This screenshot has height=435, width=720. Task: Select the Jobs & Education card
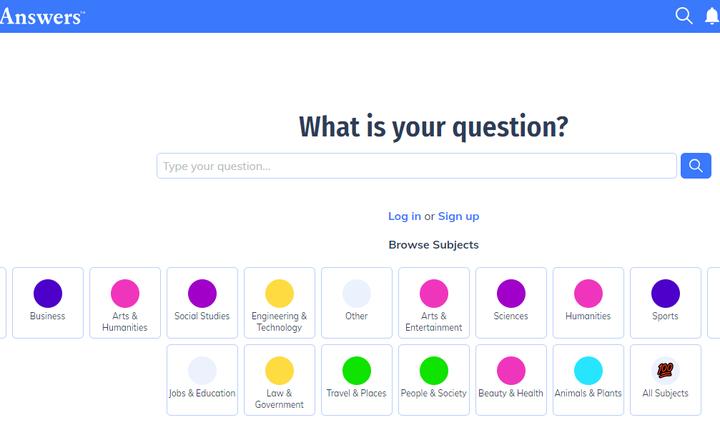point(202,380)
